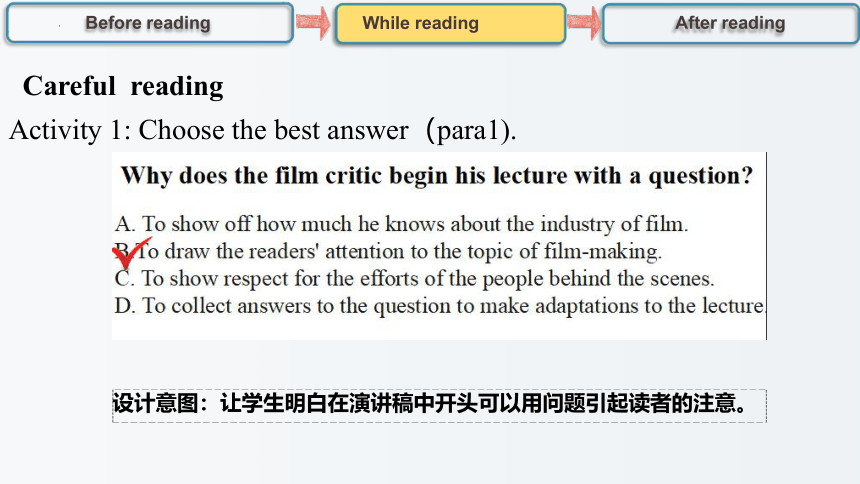Click the letter A. option label

(125, 224)
